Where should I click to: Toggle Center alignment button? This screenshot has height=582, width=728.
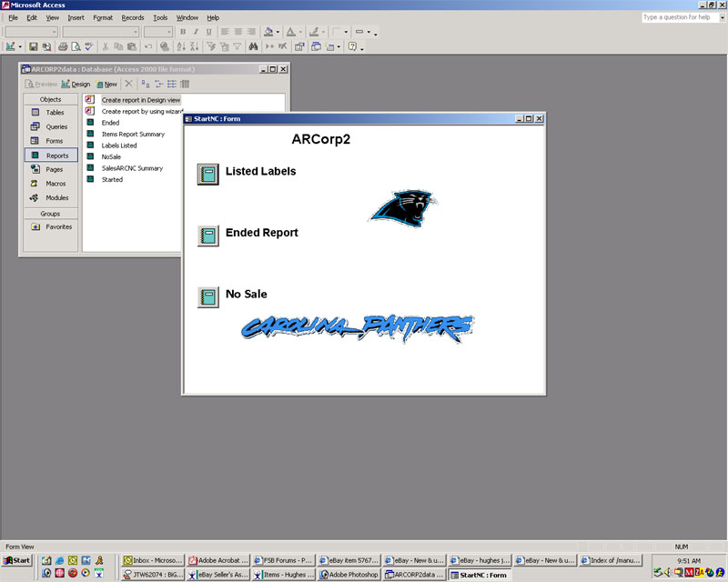coord(238,32)
